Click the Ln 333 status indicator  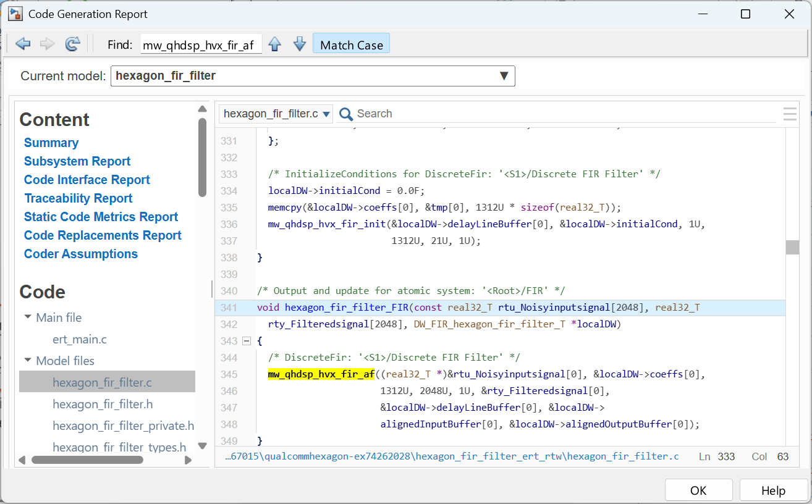coord(717,456)
